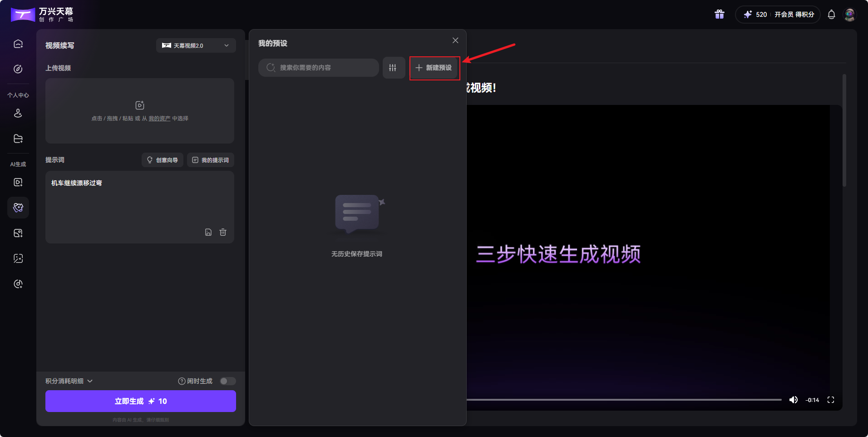
Task: Click the save prompt icon beside trash
Action: [x=208, y=232]
